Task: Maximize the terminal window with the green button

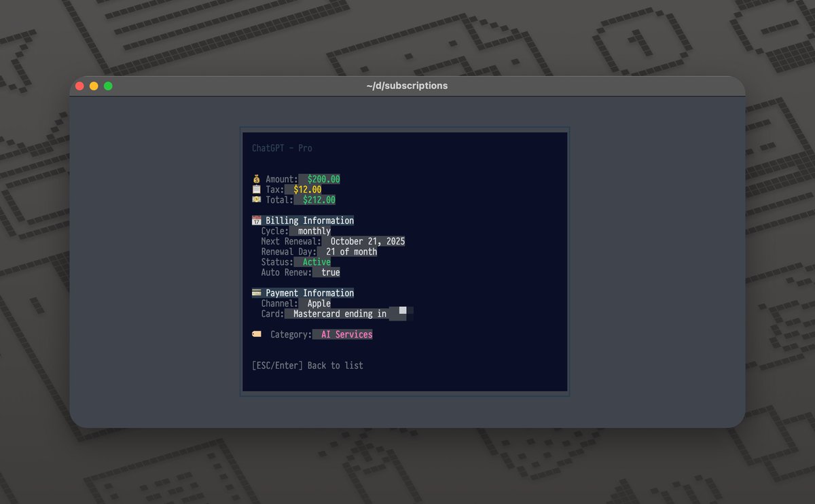Action: coord(108,86)
